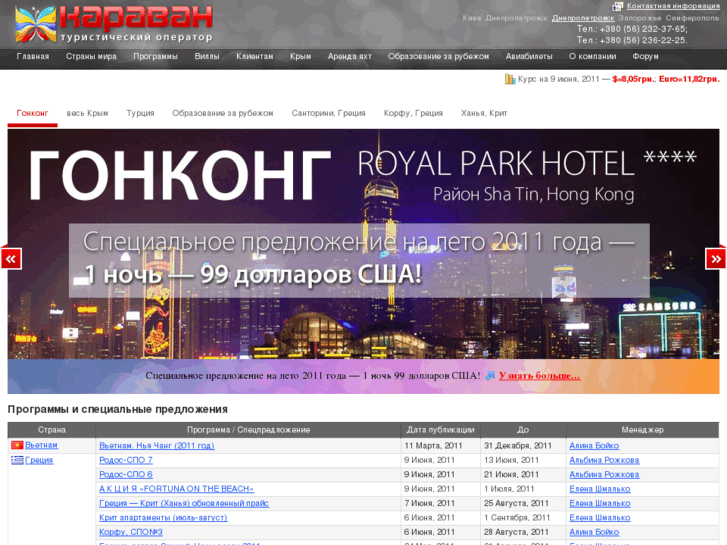Choose Симферополь city in header
Screen dimensions: 727x545
pos(692,18)
